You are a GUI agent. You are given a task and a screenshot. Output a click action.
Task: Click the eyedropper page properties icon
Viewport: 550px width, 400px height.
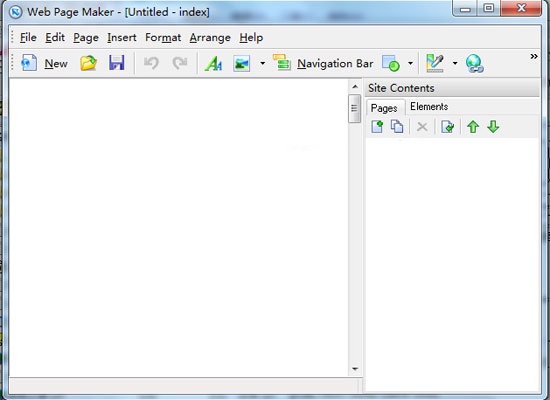tap(435, 63)
